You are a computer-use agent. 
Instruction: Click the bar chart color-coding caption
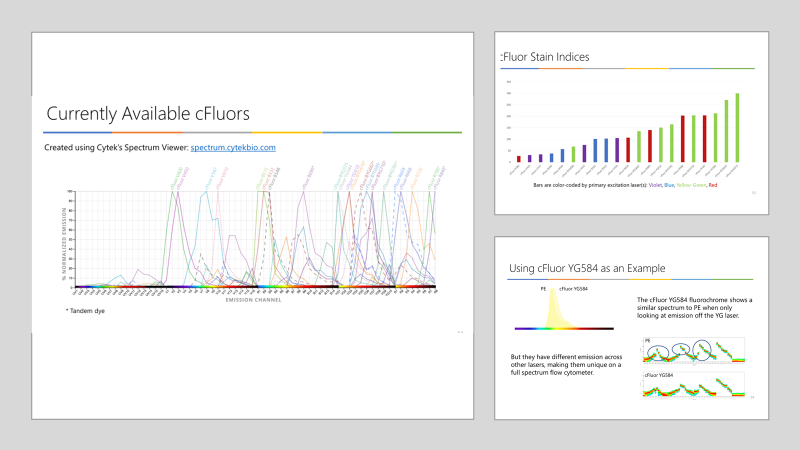626,185
